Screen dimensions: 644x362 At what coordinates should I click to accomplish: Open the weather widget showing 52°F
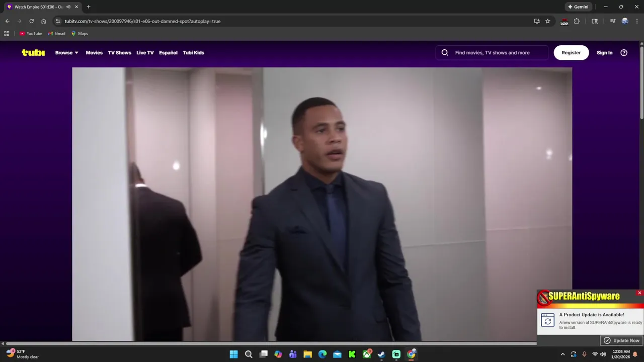[23, 354]
